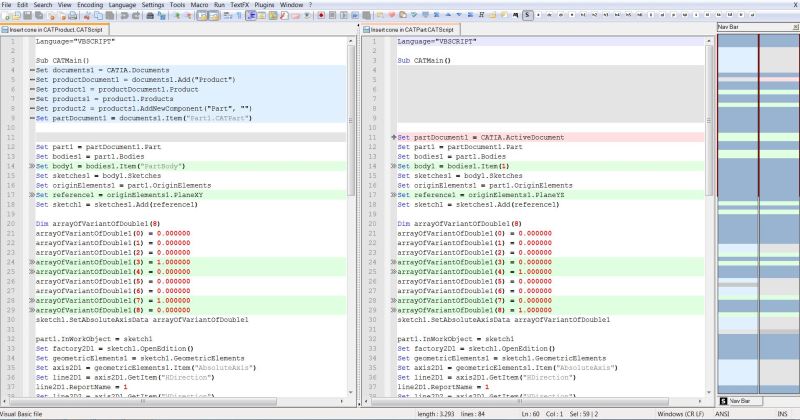Click left pane horizontal scrollbar right arrow
Screen dimensions: 800x420
coord(342,402)
